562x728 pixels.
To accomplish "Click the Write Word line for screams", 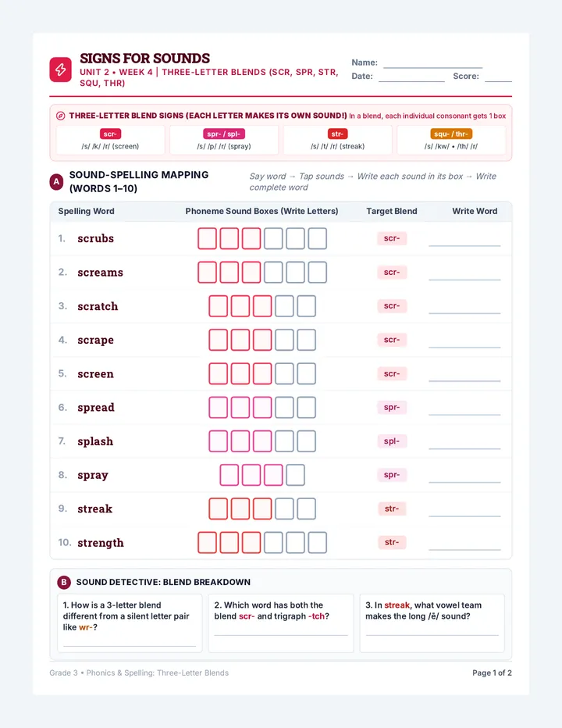I will pos(464,279).
